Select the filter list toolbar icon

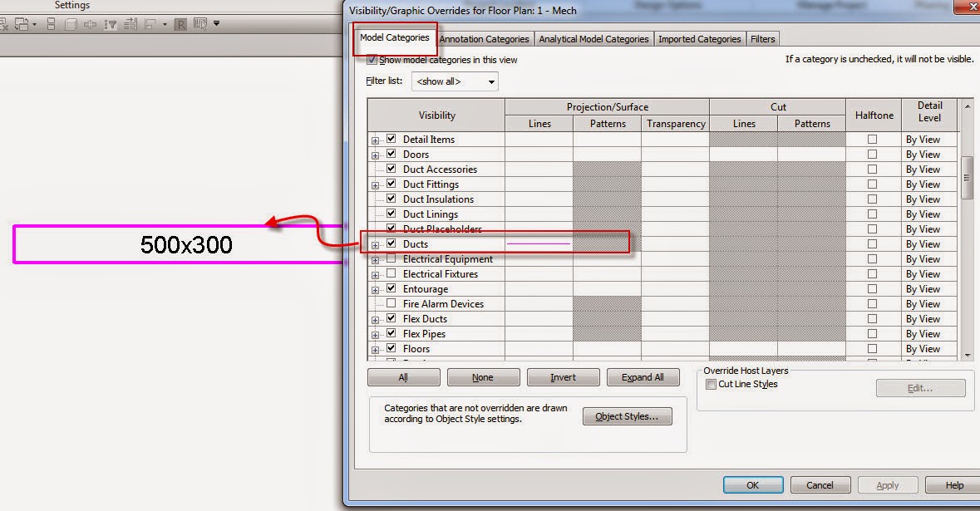pyautogui.click(x=111, y=23)
